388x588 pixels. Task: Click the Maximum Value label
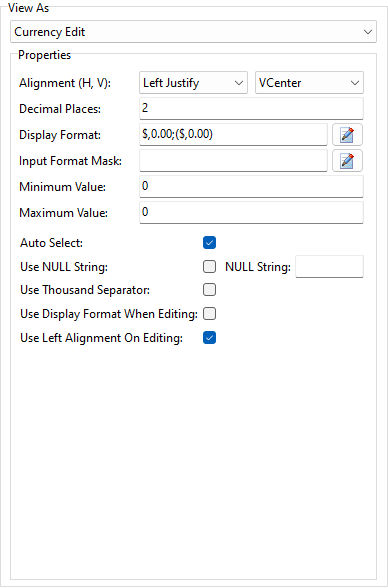coord(63,213)
